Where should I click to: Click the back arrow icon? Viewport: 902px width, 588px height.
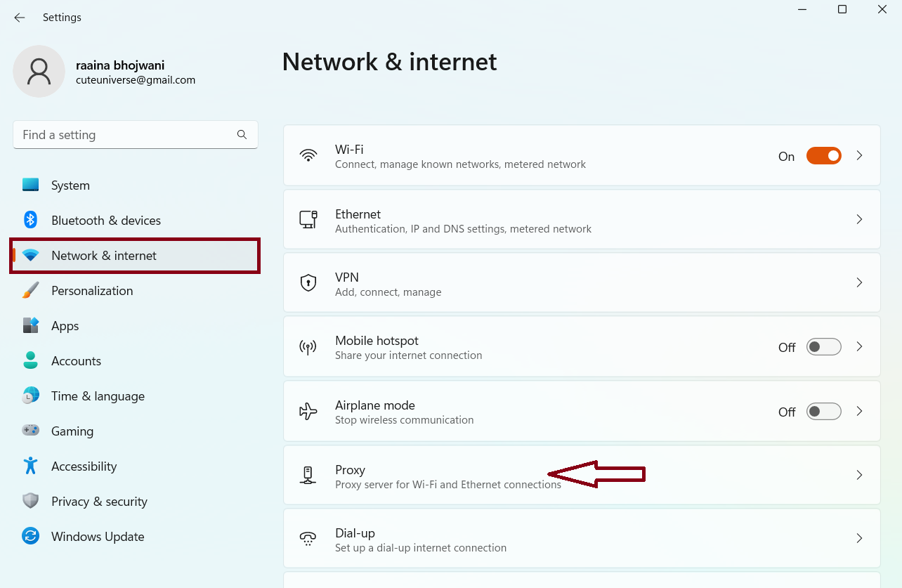coord(20,18)
